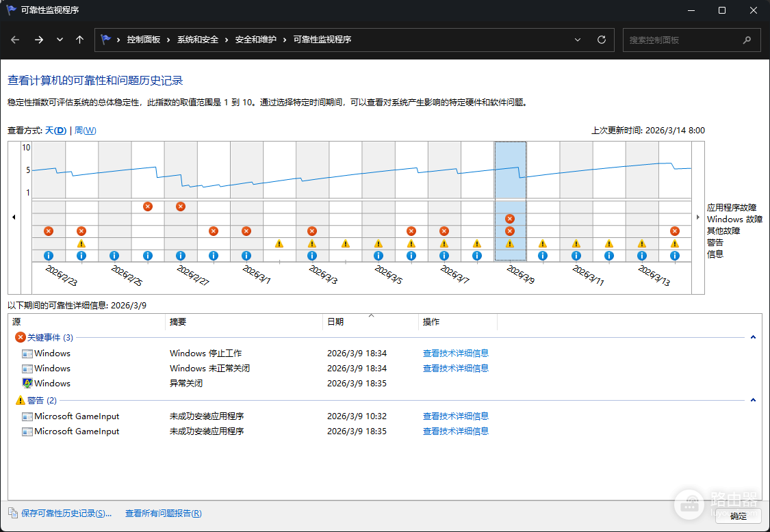770x532 pixels.
Task: Switch chart view to 天(D)
Action: [55, 131]
